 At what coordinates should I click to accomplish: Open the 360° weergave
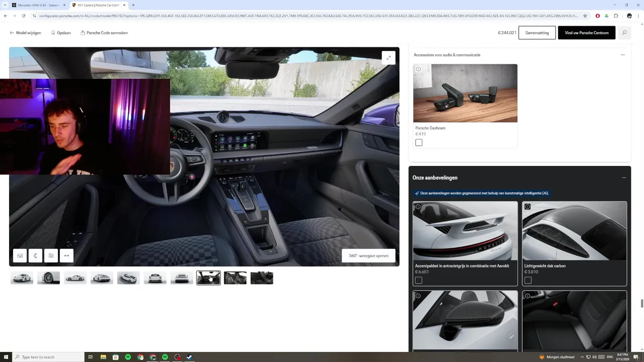pos(368,255)
